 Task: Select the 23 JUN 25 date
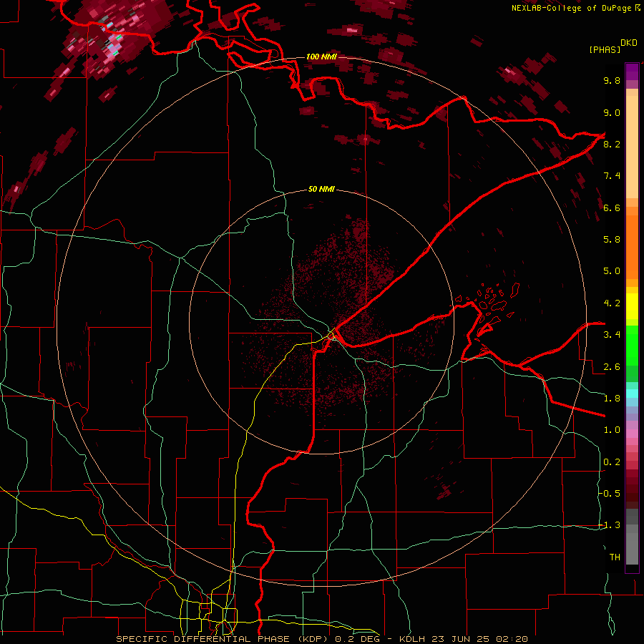[461, 639]
